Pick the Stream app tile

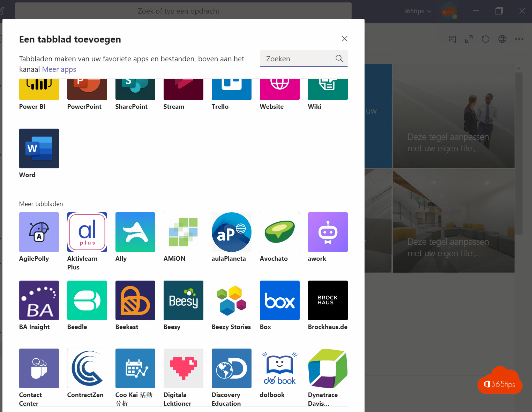(183, 90)
